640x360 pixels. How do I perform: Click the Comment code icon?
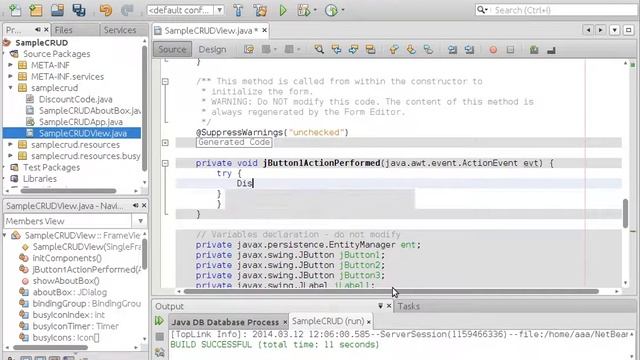click(534, 50)
